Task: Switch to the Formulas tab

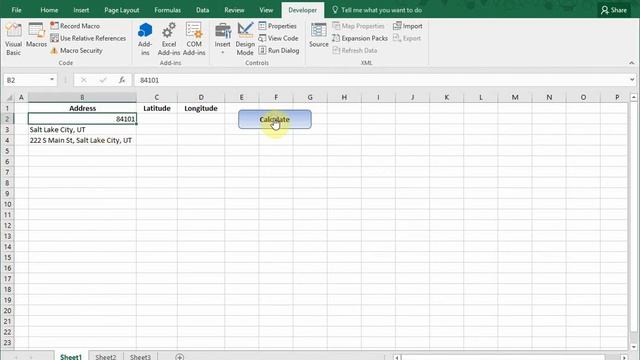Action: pos(167,10)
